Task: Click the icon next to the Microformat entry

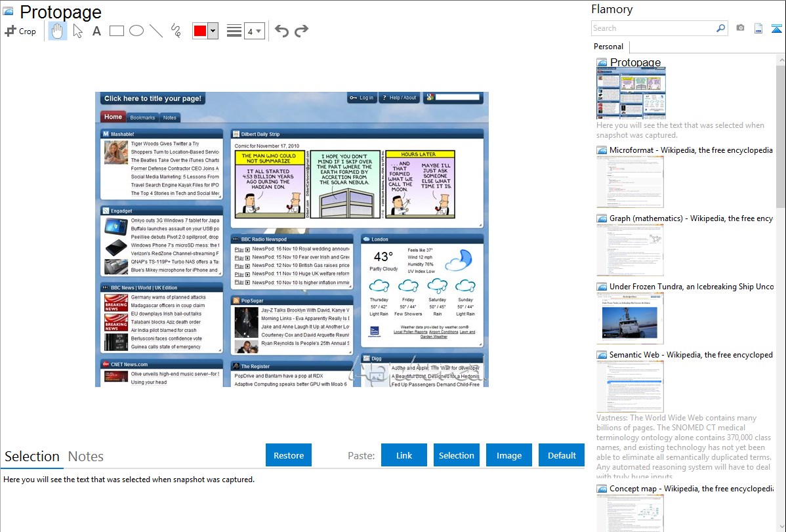Action: (602, 150)
